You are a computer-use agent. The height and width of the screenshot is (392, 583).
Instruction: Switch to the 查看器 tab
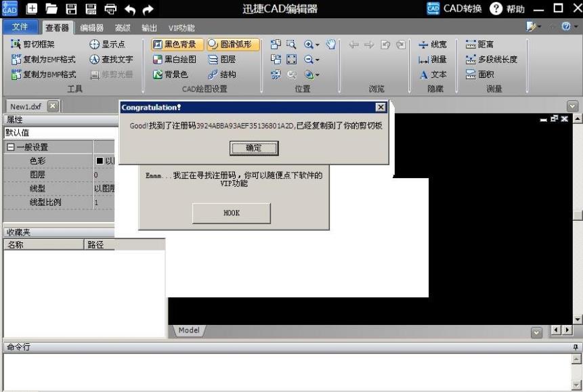(58, 28)
